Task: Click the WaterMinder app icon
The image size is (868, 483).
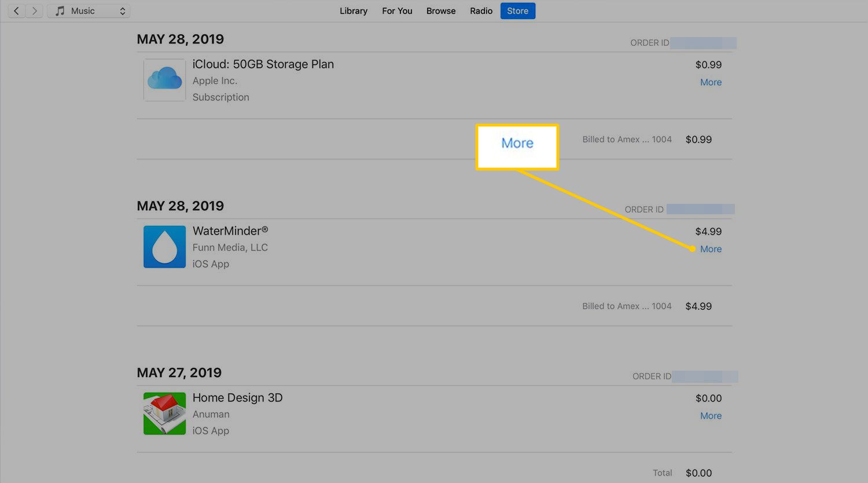Action: tap(164, 247)
